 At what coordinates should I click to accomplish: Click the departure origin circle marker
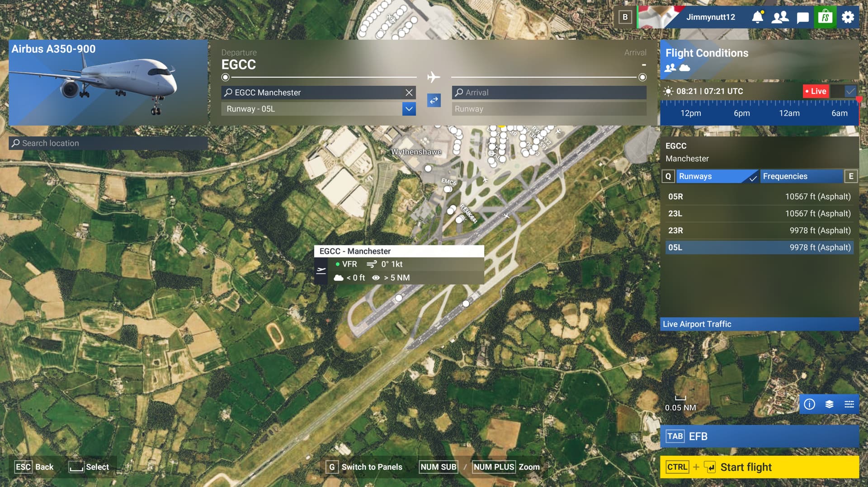tap(225, 77)
